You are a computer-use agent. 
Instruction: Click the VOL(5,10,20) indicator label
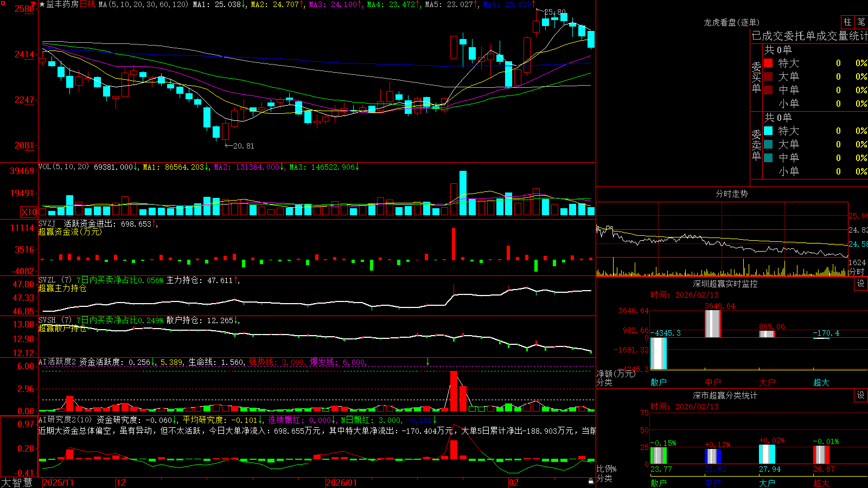pyautogui.click(x=63, y=167)
